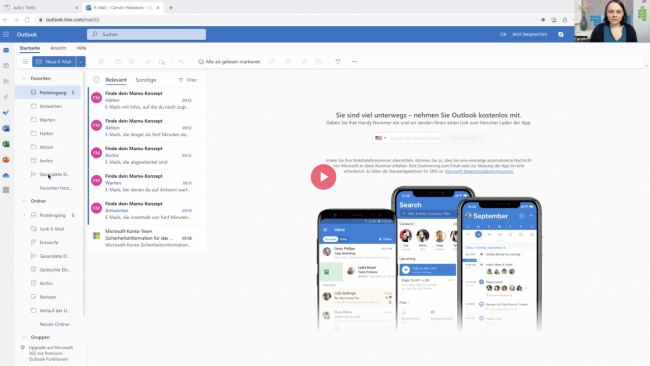
Task: Open Files attachments icon in left rail
Action: pyautogui.click(x=6, y=97)
